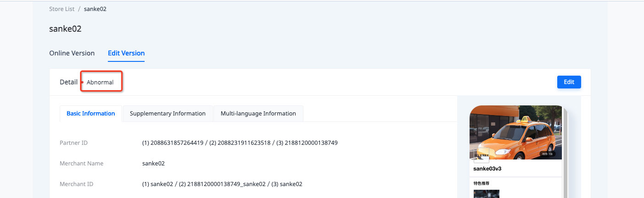Image resolution: width=644 pixels, height=198 pixels.
Task: Select the Edit Version tab
Action: coord(126,53)
